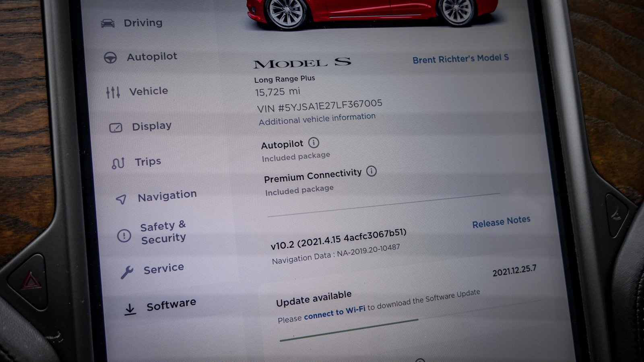Open the Release Notes link
The image size is (644, 362).
coord(501,222)
